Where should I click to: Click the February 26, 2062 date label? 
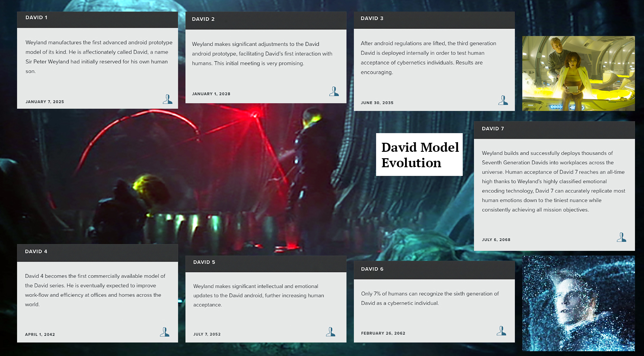tap(383, 333)
